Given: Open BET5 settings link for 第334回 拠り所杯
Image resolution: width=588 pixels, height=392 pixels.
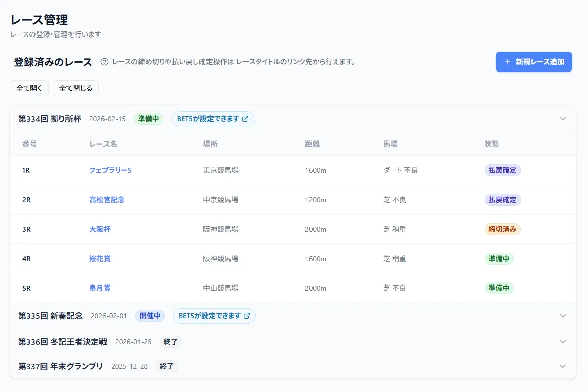Looking at the screenshot, I should click(x=213, y=118).
